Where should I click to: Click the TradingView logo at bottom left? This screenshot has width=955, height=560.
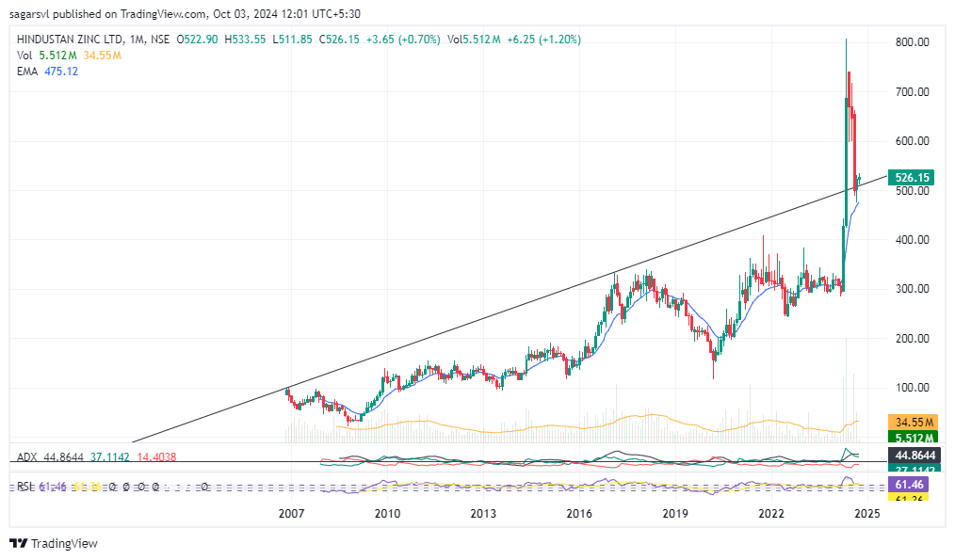click(54, 544)
